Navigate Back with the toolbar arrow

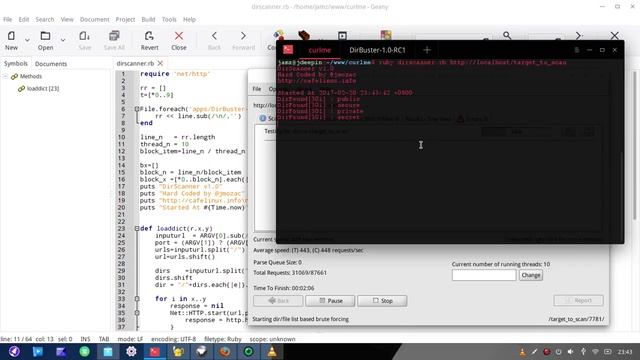click(x=214, y=36)
